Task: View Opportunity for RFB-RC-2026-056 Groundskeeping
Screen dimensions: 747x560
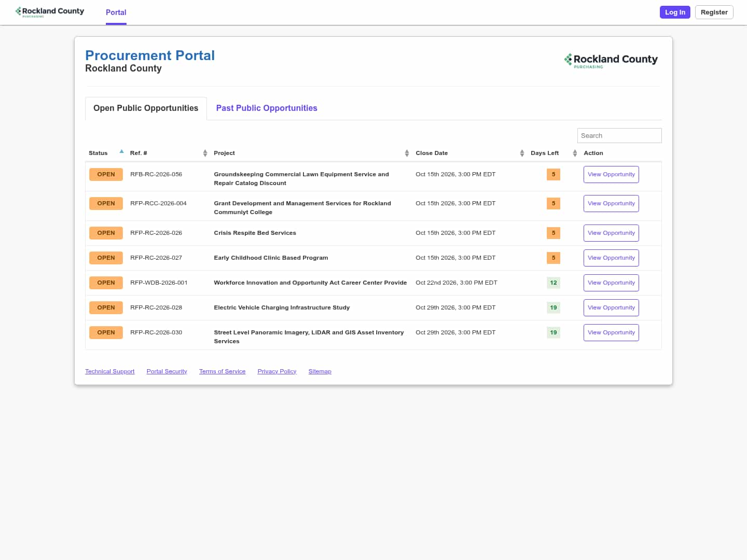Action: (611, 175)
